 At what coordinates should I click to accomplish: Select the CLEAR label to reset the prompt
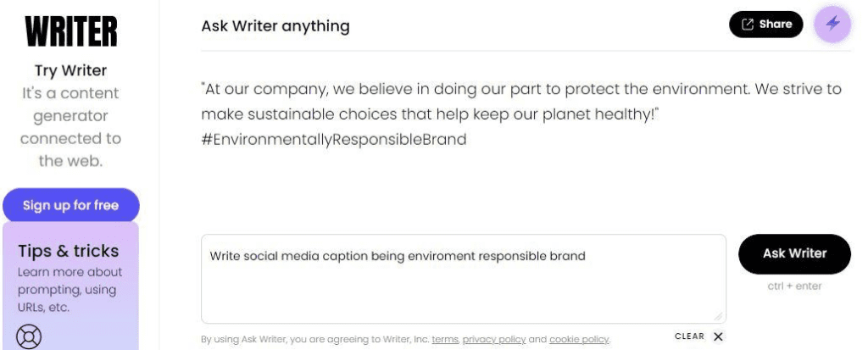690,336
